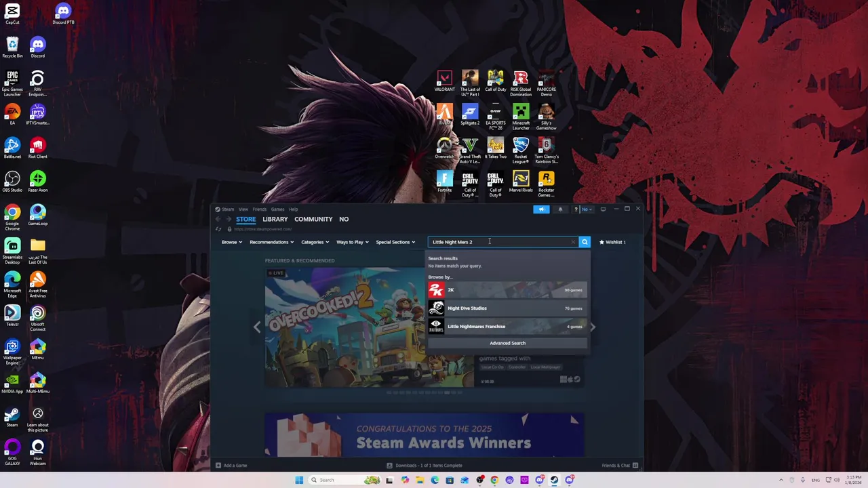Expand the Recommendations dropdown
Image resolution: width=868 pixels, height=488 pixels.
click(x=271, y=242)
